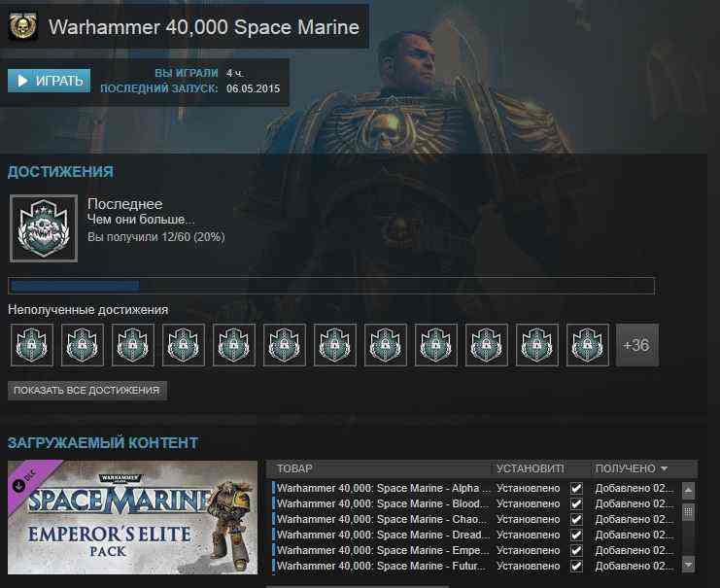This screenshot has width=720, height=588.
Task: Click the DLC list scroll down arrow
Action: point(688,564)
